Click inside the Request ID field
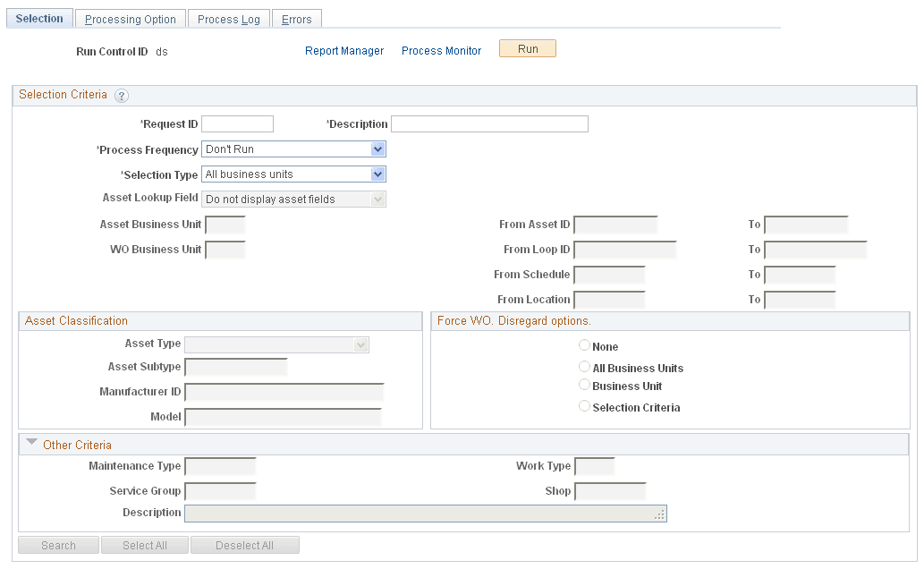The image size is (924, 569). tap(236, 123)
